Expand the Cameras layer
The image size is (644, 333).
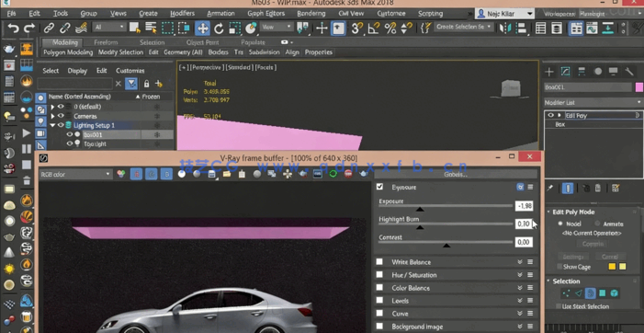coord(52,116)
